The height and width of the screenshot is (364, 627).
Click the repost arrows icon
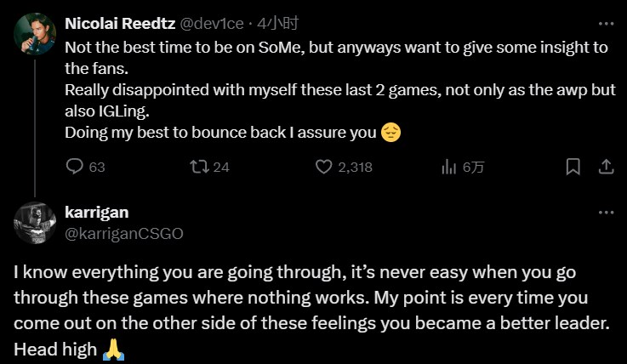pyautogui.click(x=197, y=167)
